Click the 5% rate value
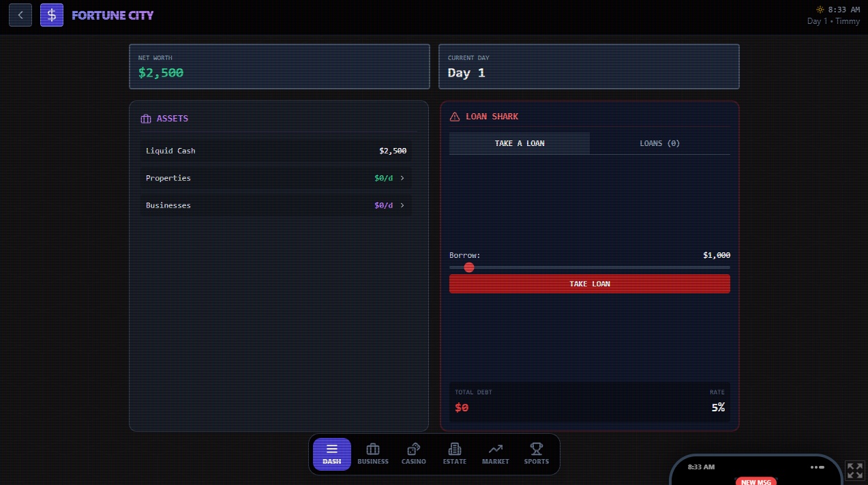Image resolution: width=868 pixels, height=485 pixels. tap(718, 407)
